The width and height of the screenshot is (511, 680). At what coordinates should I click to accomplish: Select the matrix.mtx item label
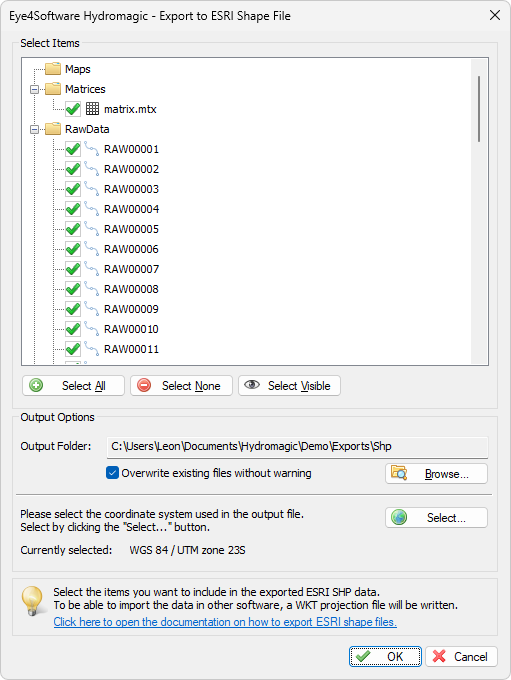pyautogui.click(x=130, y=109)
